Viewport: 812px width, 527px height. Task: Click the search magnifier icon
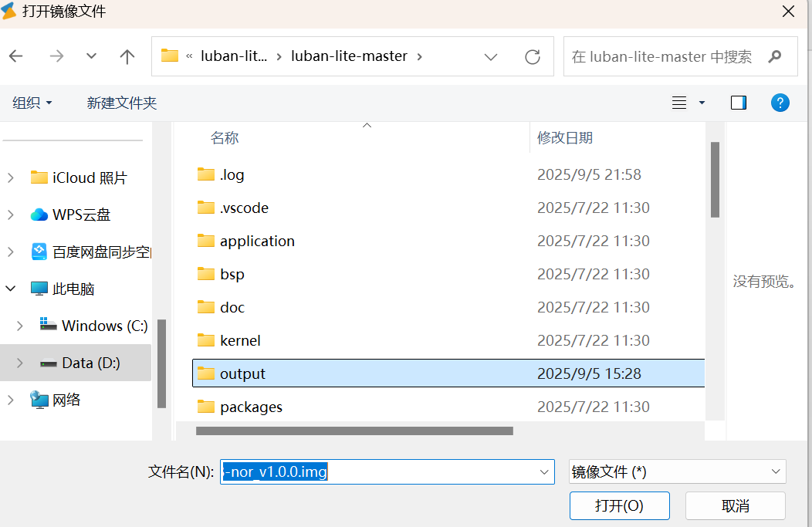click(x=775, y=56)
